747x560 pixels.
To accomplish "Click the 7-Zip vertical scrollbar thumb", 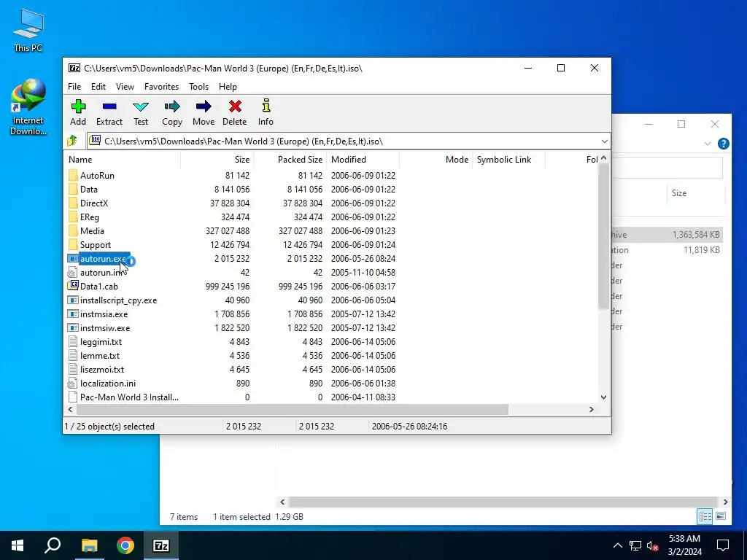I will (x=603, y=236).
